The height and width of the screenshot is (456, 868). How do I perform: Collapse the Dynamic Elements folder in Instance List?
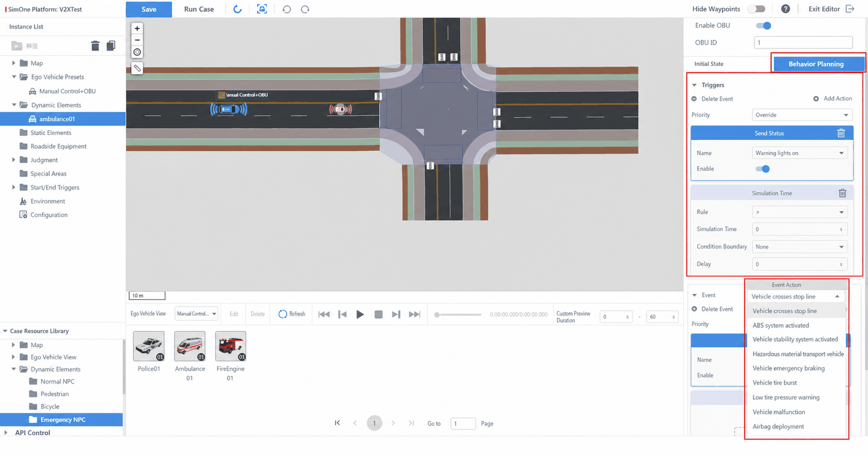(x=14, y=105)
